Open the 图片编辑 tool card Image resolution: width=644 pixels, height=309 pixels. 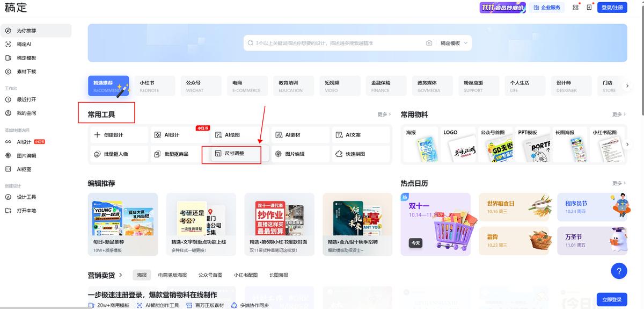point(301,154)
